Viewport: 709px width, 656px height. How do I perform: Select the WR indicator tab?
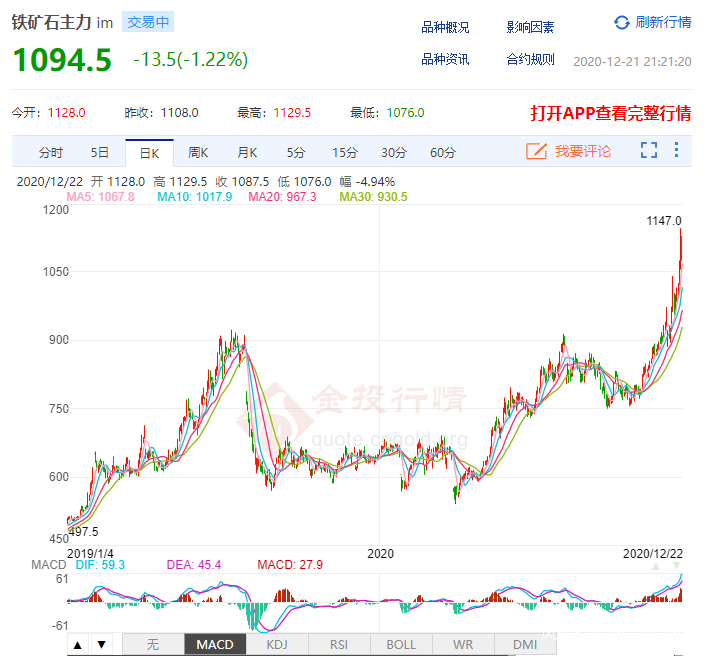463,645
